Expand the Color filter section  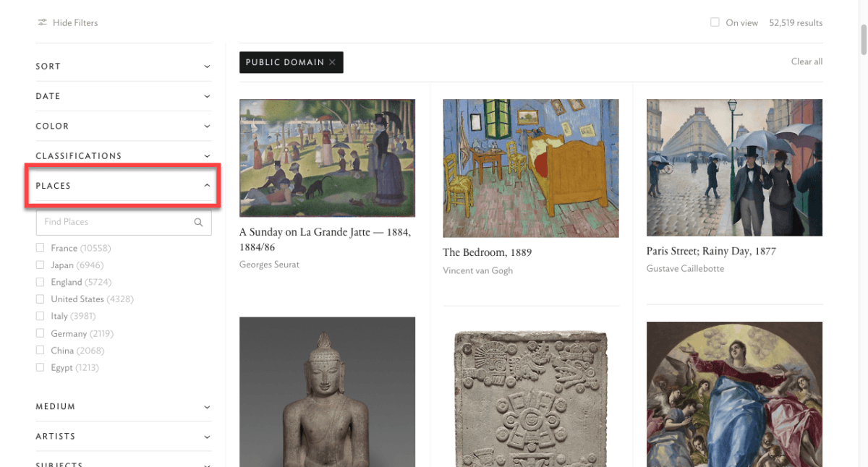pos(124,126)
